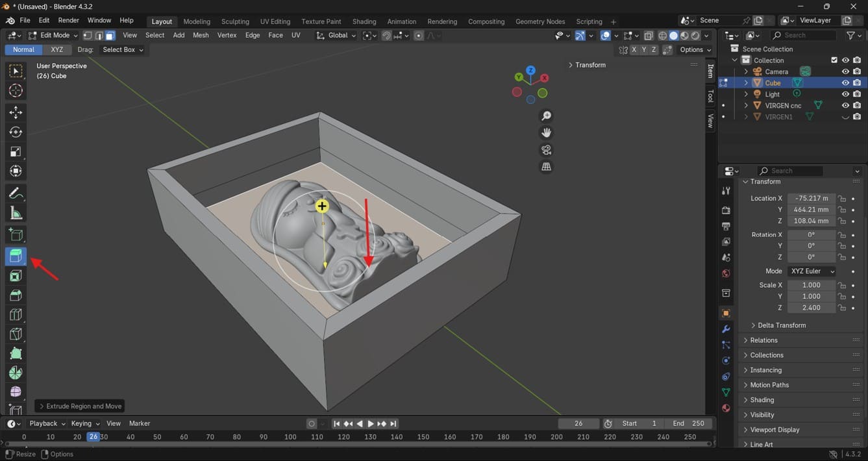The width and height of the screenshot is (868, 461).
Task: Lock the Location X channel
Action: [x=842, y=199]
